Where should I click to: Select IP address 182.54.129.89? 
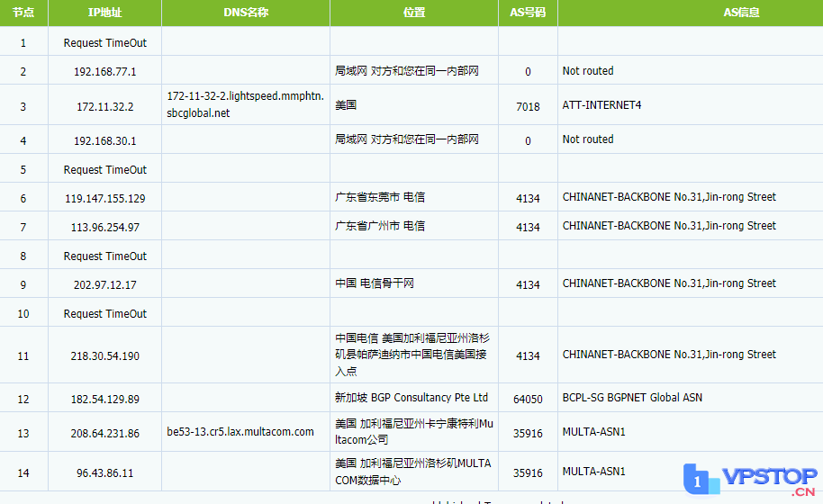click(105, 400)
